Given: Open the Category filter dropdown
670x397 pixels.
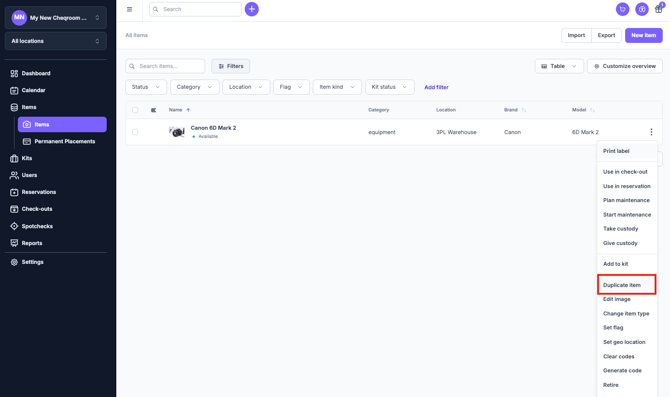Looking at the screenshot, I should [x=194, y=87].
